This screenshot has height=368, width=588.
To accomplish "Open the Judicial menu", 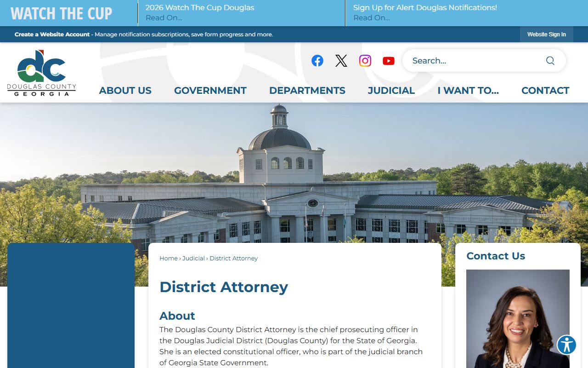I will pos(391,91).
